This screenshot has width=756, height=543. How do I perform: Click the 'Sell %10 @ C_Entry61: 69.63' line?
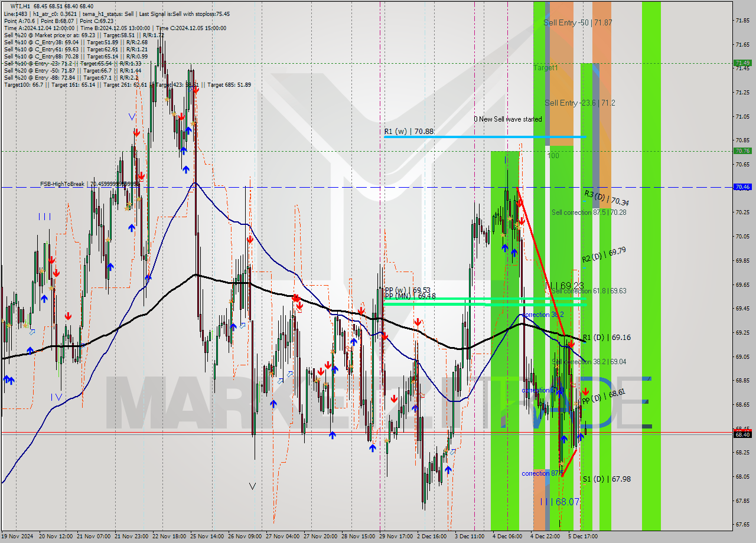point(76,49)
